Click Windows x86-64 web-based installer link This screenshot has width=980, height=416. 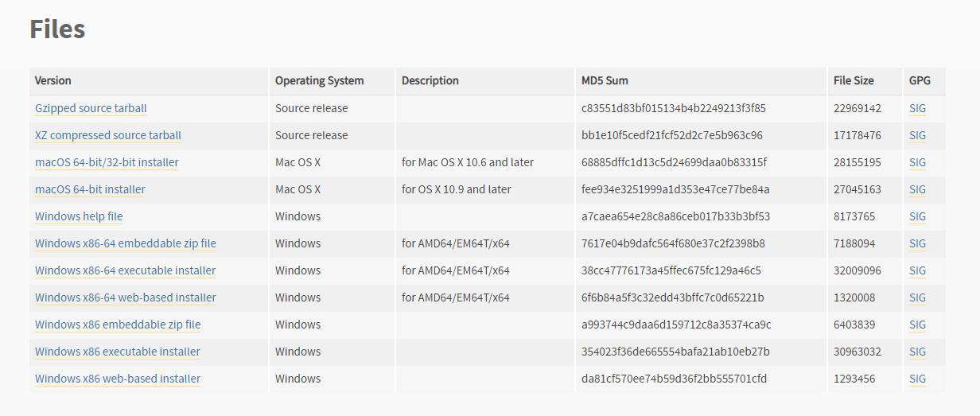point(126,297)
